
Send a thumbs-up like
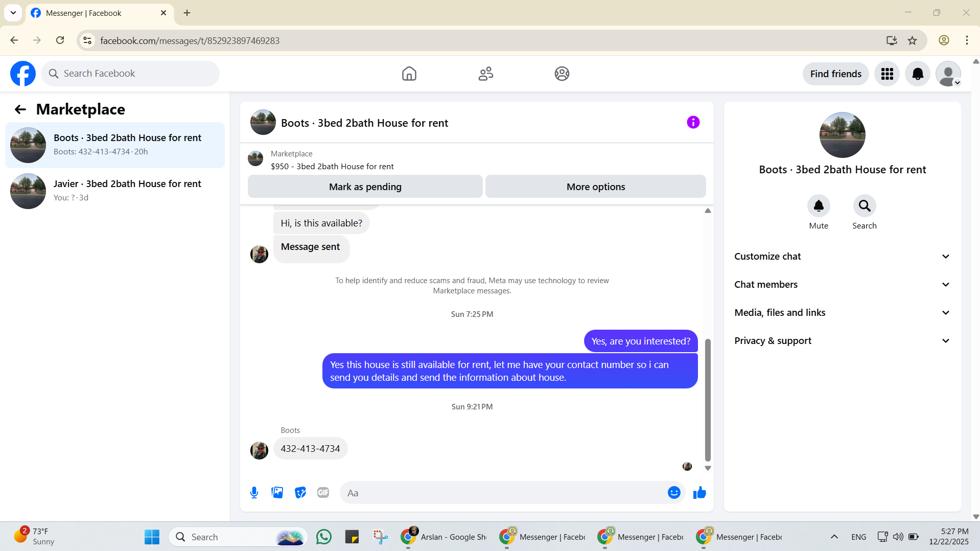[699, 493]
